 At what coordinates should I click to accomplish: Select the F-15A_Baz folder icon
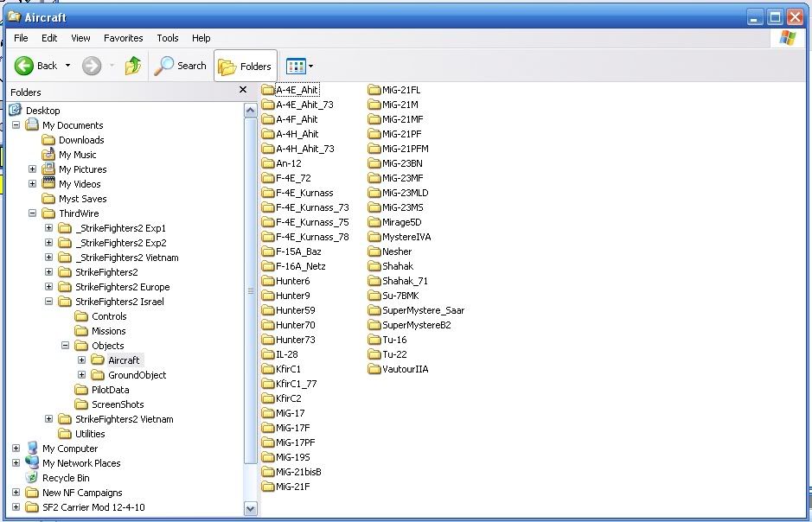point(268,251)
